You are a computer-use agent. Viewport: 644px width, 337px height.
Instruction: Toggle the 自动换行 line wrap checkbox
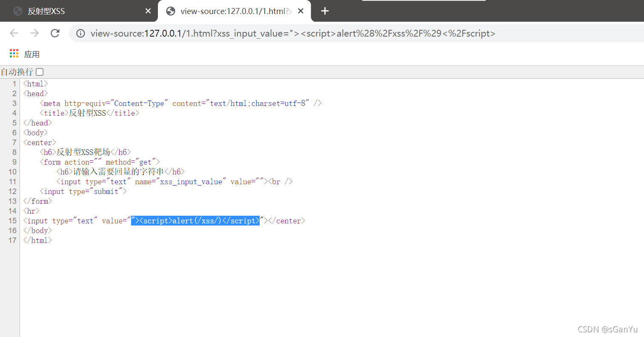click(x=40, y=72)
